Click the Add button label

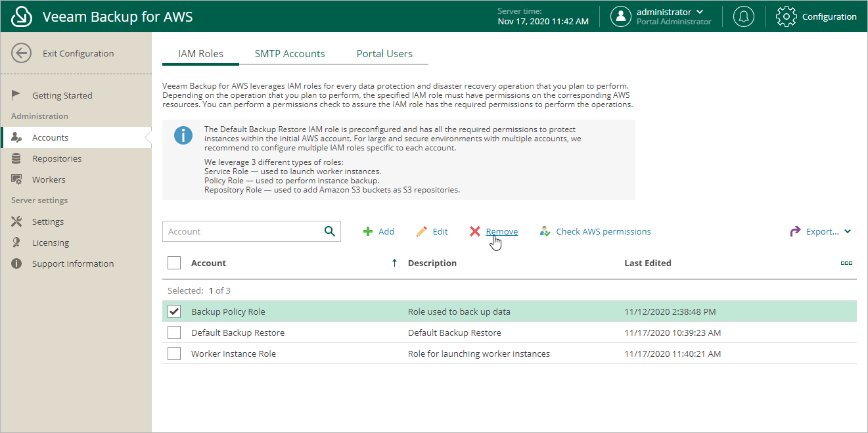pyautogui.click(x=386, y=231)
